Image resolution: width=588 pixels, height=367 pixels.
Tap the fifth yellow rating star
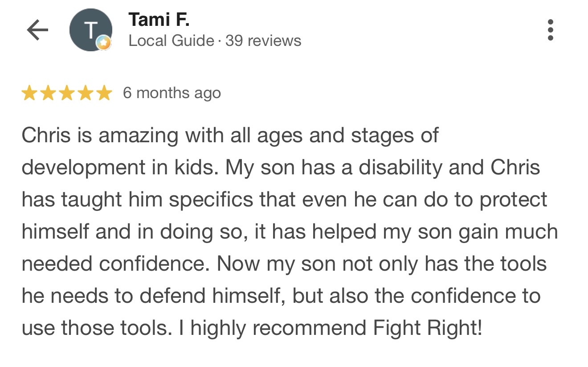[104, 93]
